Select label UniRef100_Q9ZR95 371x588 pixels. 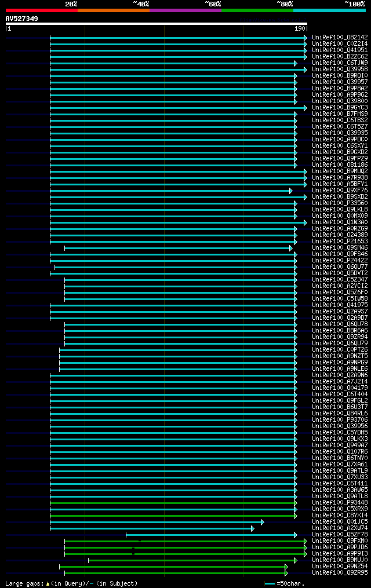click(x=340, y=572)
